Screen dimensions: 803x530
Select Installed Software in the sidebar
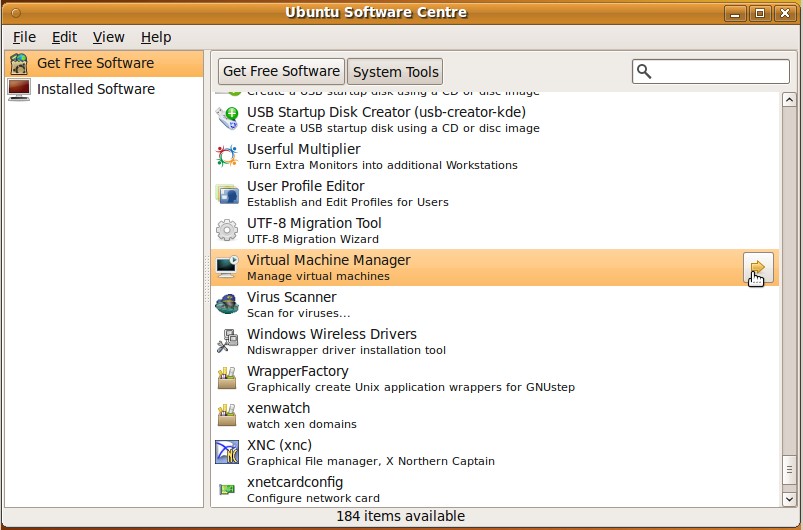click(95, 89)
